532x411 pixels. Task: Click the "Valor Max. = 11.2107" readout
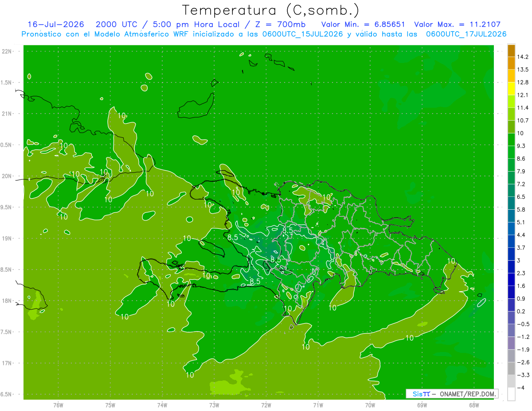click(458, 24)
